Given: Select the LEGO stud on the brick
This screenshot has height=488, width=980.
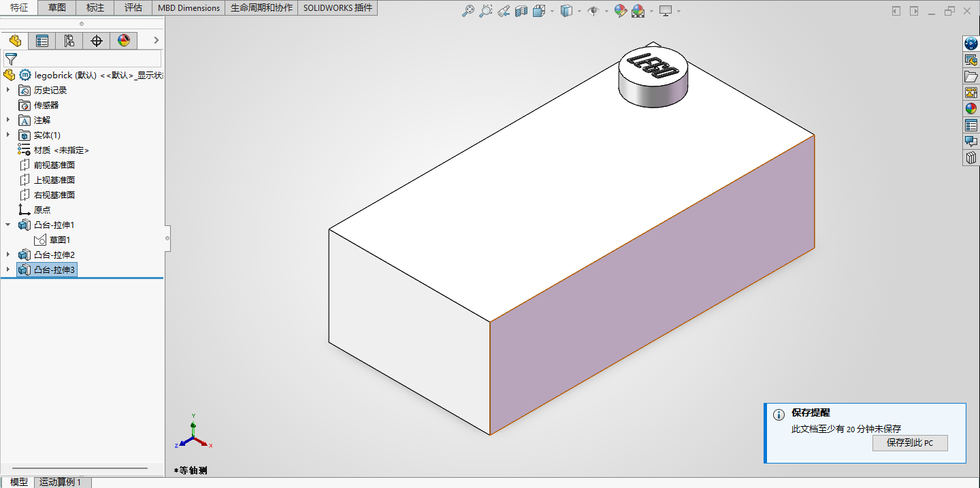Looking at the screenshot, I should (652, 76).
